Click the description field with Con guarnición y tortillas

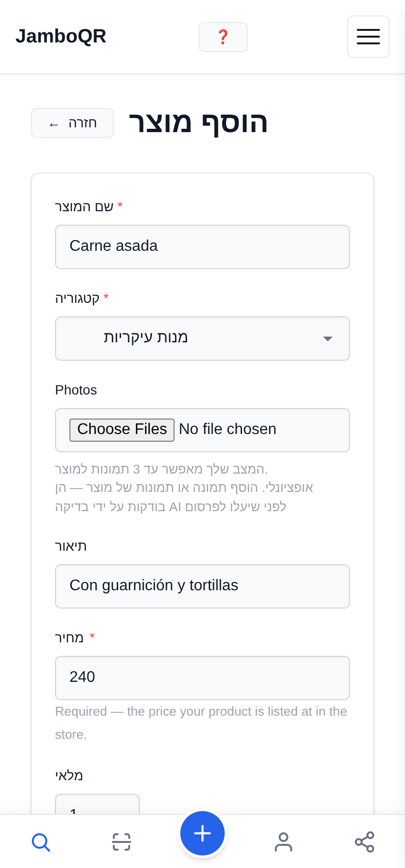[202, 586]
